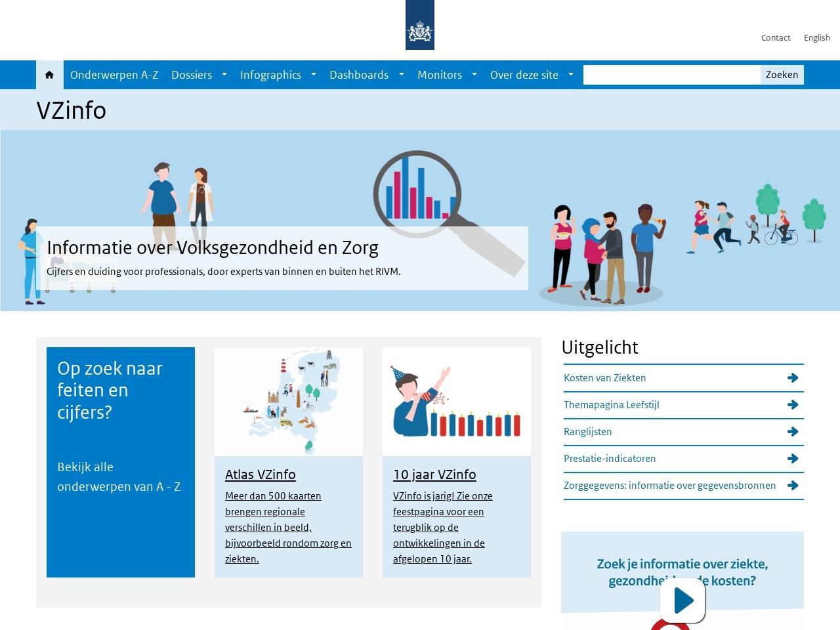Open Onderwerpen A-Z menu item
This screenshot has width=840, height=630.
pos(114,75)
